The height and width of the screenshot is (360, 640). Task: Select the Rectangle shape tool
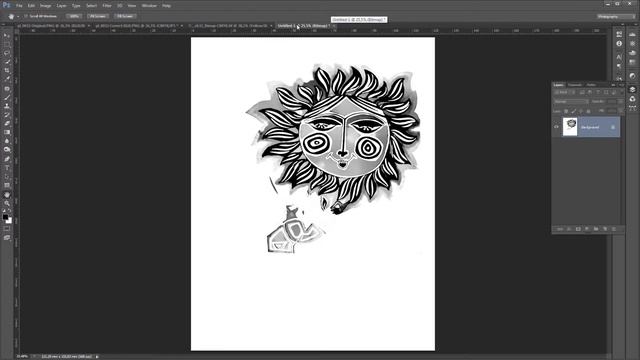[x=7, y=185]
